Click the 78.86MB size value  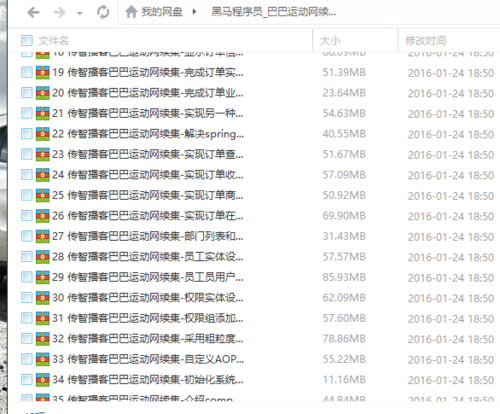[x=344, y=339]
